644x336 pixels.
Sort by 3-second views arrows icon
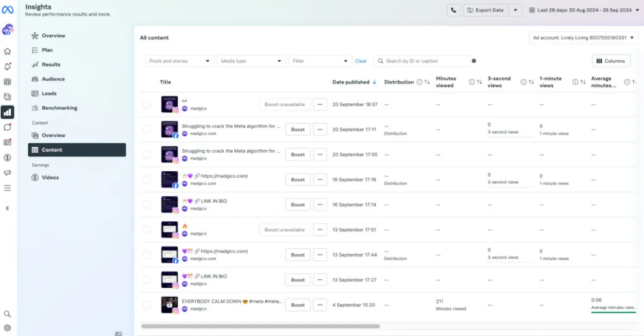click(531, 82)
